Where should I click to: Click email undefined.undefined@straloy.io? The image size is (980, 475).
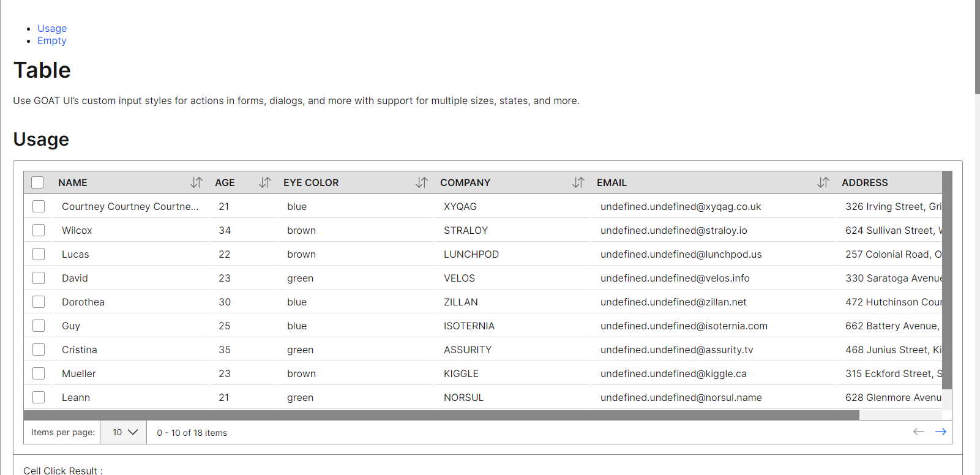click(674, 230)
